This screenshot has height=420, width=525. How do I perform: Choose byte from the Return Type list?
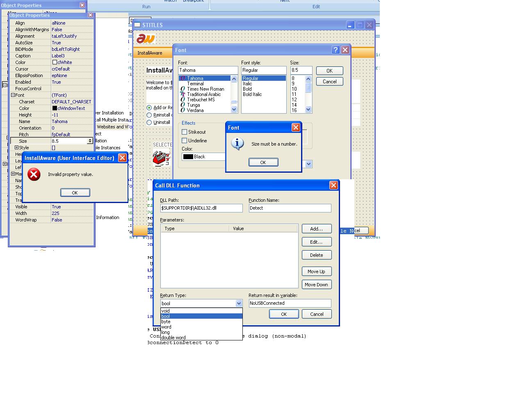201,322
